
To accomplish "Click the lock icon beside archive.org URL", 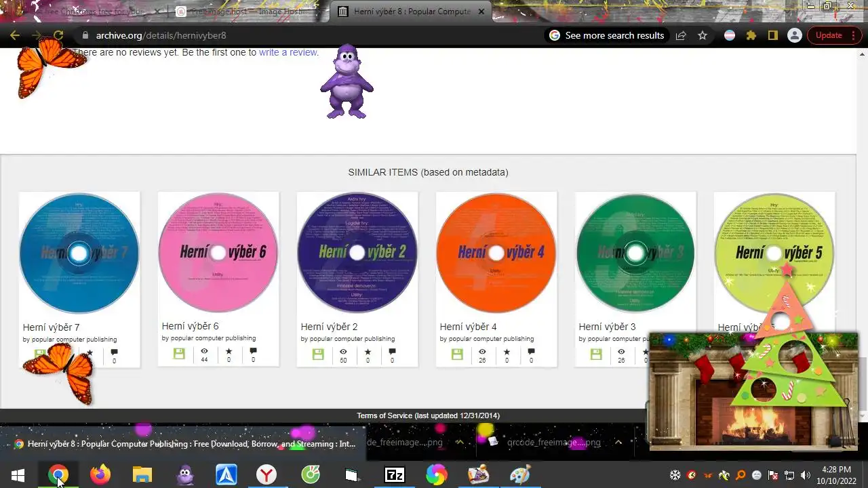I will tap(85, 35).
